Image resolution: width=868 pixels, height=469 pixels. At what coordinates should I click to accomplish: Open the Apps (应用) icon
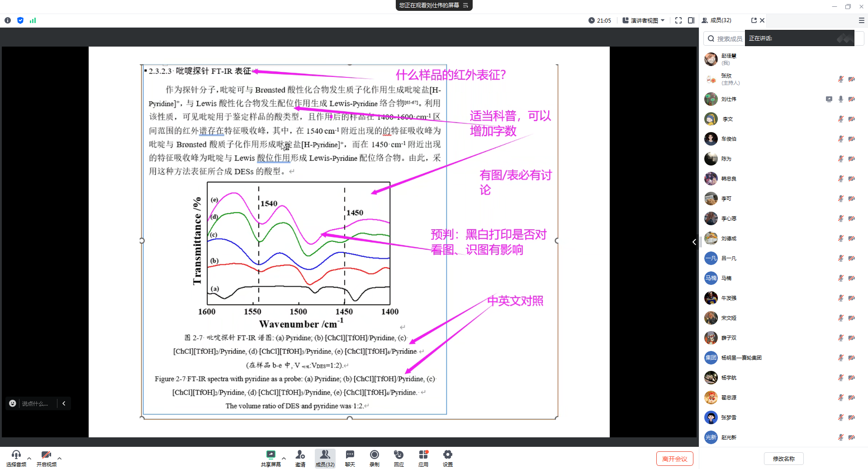pos(423,458)
